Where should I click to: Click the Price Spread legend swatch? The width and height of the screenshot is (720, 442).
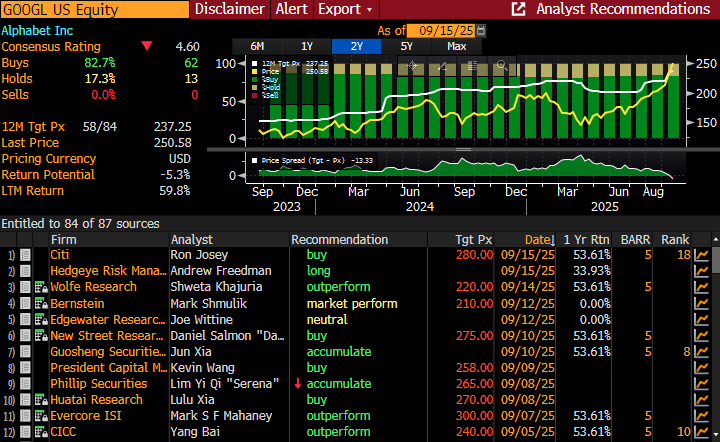click(x=255, y=161)
